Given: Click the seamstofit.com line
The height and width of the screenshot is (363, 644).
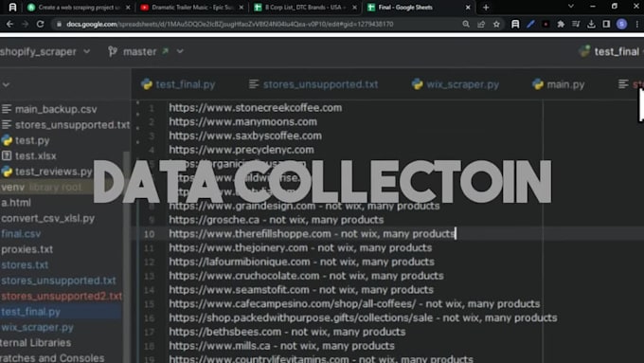Looking at the screenshot, I should point(301,290).
